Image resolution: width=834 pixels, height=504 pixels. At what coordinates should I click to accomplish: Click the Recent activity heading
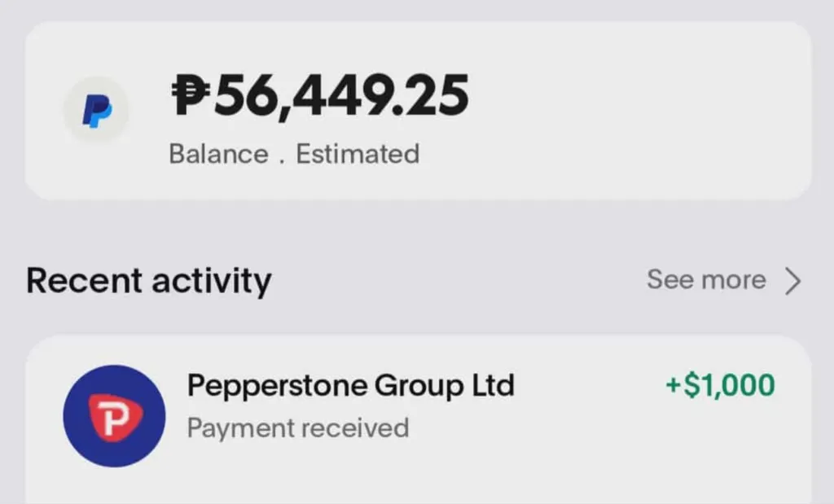[148, 281]
